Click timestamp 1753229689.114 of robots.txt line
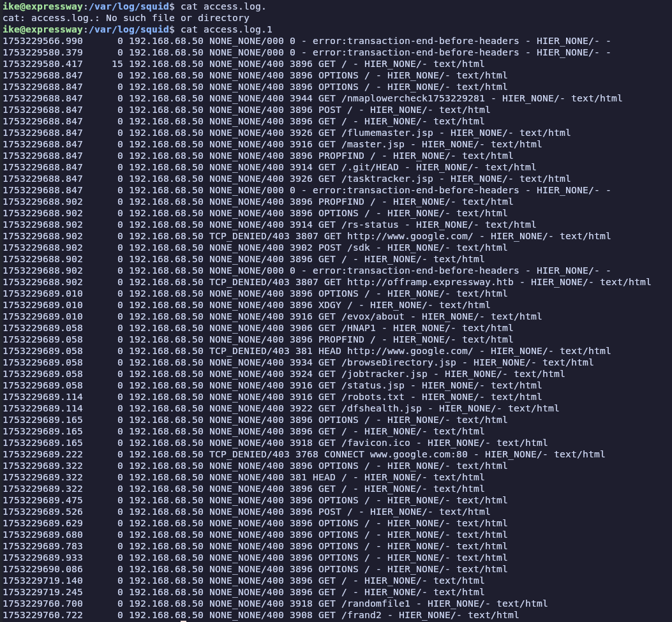This screenshot has height=622, width=672. 43,397
